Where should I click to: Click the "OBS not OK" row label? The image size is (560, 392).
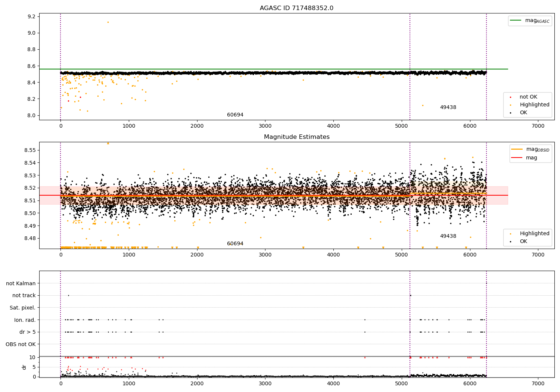[21, 344]
